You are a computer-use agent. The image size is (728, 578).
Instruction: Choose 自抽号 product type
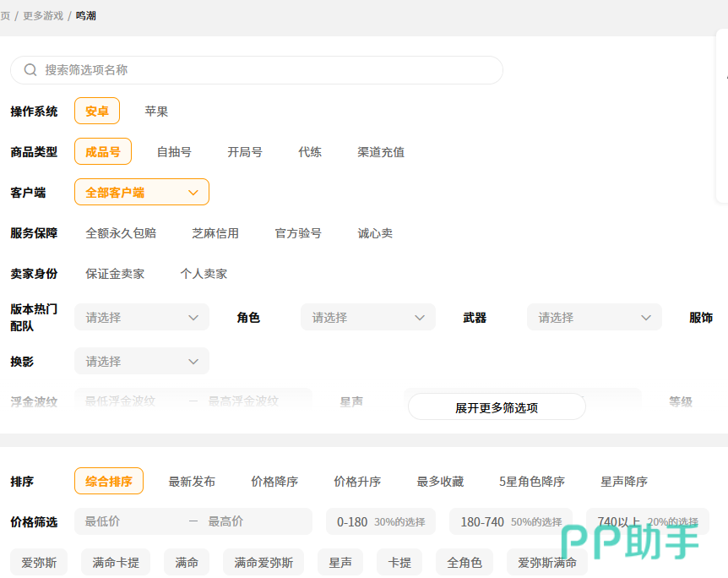pyautogui.click(x=174, y=152)
